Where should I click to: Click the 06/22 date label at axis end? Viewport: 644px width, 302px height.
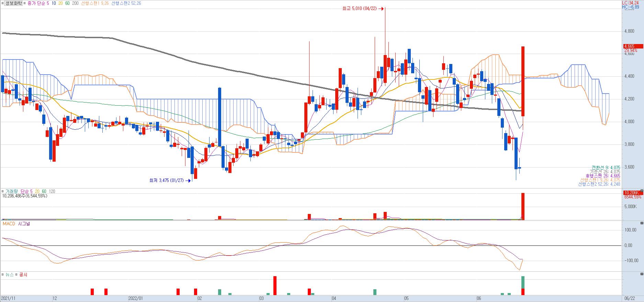coord(630,299)
